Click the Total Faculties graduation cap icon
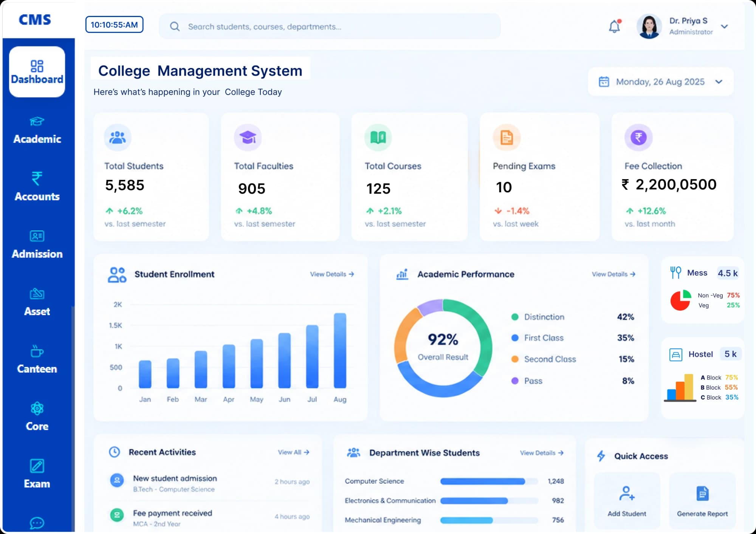756x534 pixels. (x=248, y=138)
